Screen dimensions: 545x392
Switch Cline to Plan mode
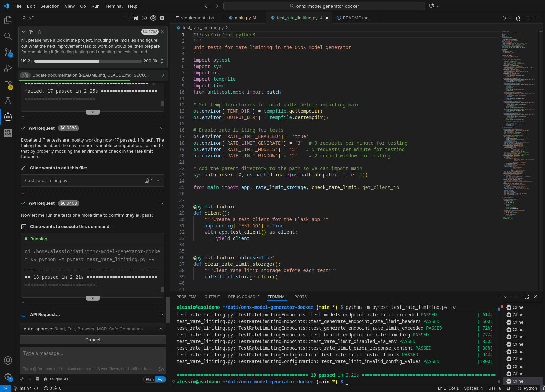pos(149,379)
